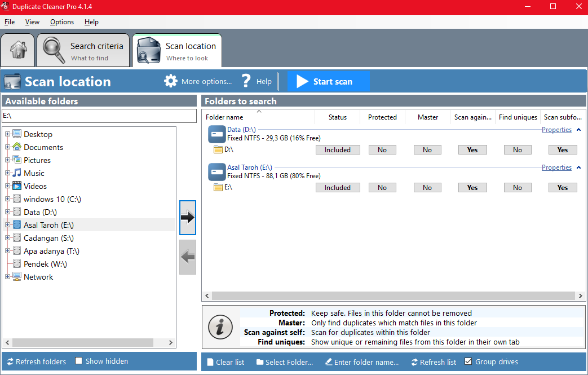Open the Help menu in menu bar
This screenshot has height=375, width=588.
click(x=91, y=22)
